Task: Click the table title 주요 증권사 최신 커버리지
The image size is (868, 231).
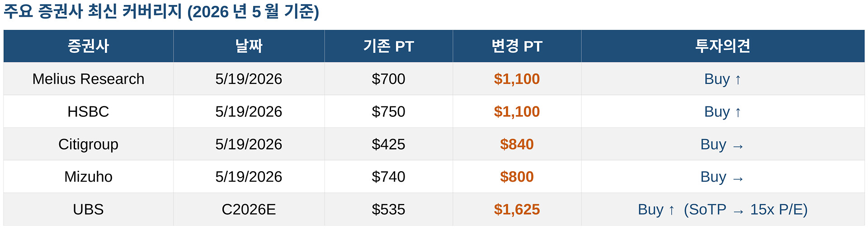Action: tap(93, 11)
